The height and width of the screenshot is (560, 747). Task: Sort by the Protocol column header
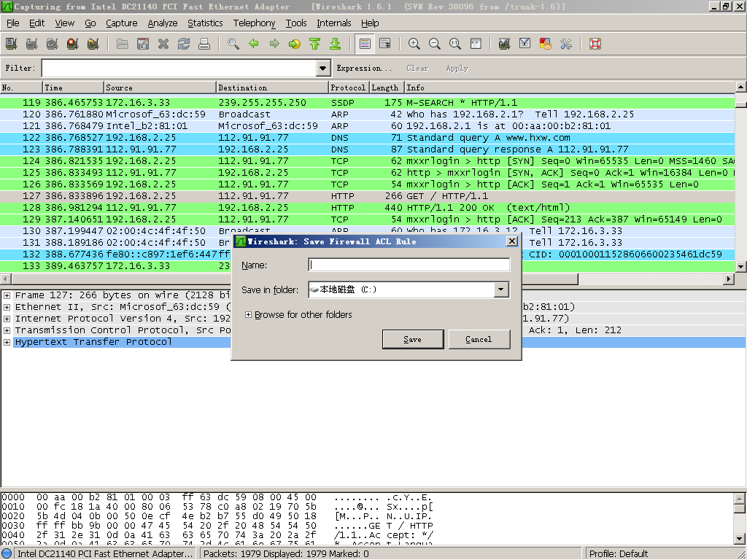click(x=349, y=87)
